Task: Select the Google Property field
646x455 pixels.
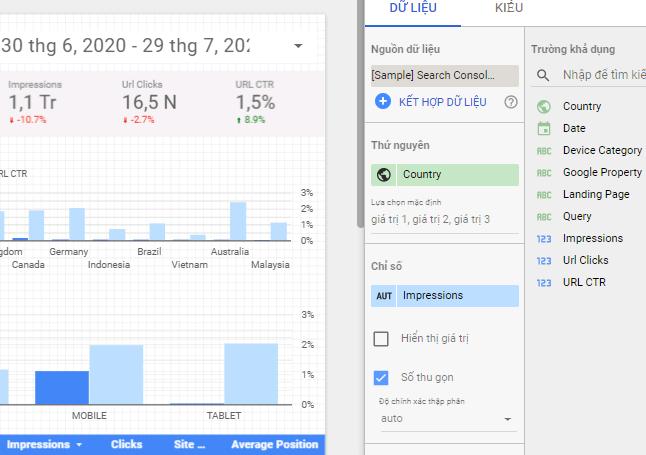Action: (602, 172)
